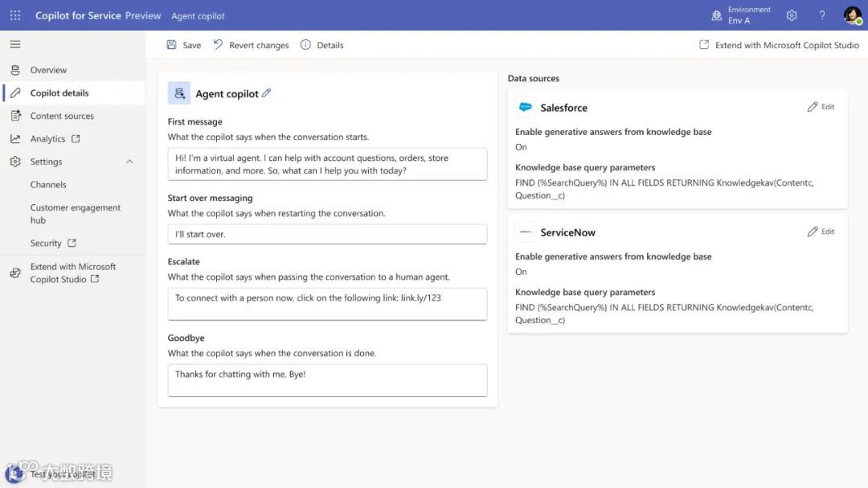Screen dimensions: 868x488
Task: Save the copilot changes
Action: (x=184, y=45)
